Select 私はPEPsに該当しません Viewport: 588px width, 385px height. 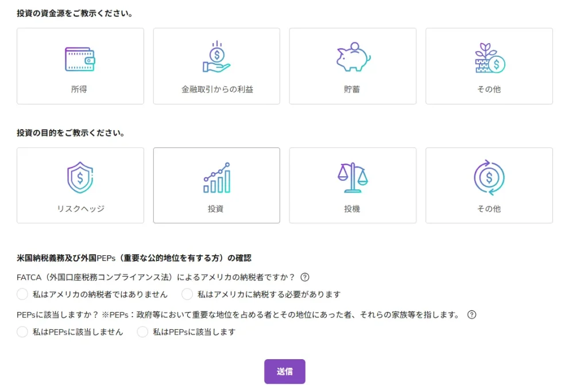(22, 332)
